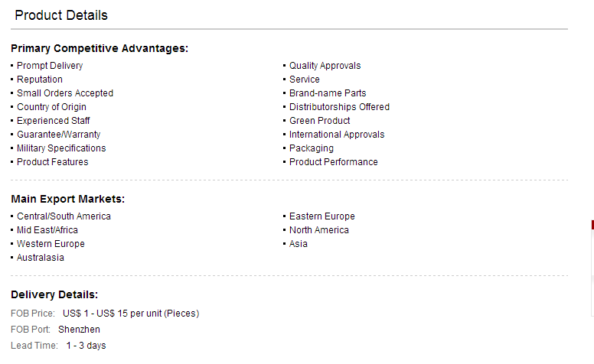
Task: Click Quality Approvals link
Action: pyautogui.click(x=325, y=66)
